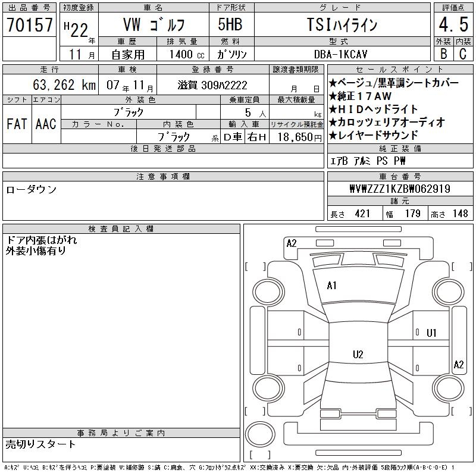
Task: Click the rear-right wheel on diagram
Action: 449,388
